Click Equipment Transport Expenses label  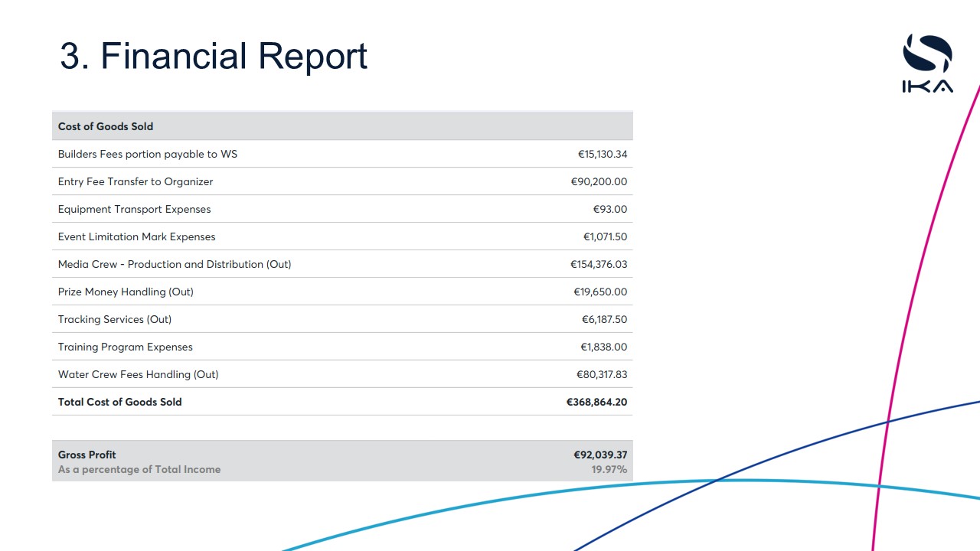134,209
